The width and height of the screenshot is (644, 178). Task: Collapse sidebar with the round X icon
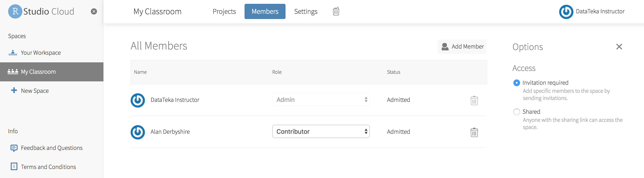pyautogui.click(x=94, y=11)
